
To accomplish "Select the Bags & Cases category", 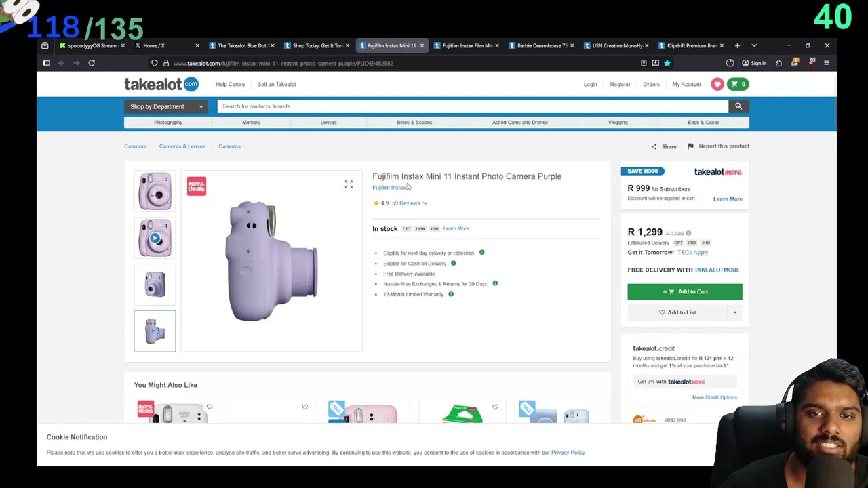I will (703, 122).
